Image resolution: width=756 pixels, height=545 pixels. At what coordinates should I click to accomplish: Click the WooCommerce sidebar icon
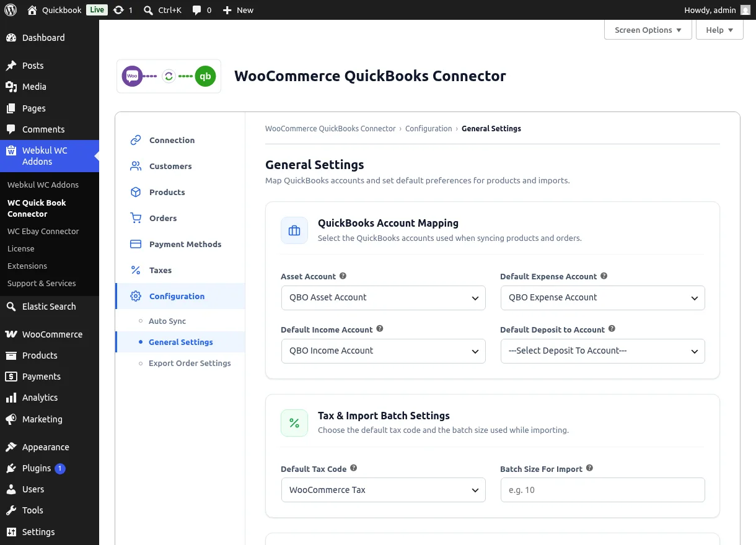(11, 334)
